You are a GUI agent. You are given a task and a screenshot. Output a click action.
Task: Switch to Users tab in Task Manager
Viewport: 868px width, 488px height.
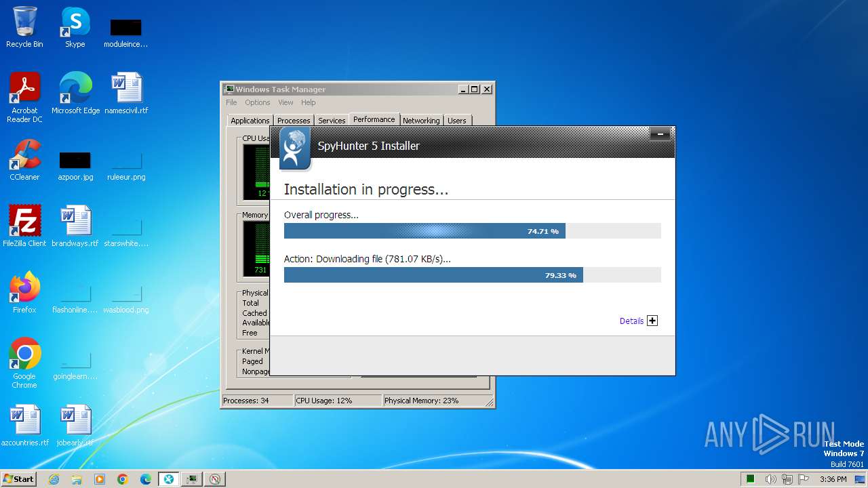[457, 121]
